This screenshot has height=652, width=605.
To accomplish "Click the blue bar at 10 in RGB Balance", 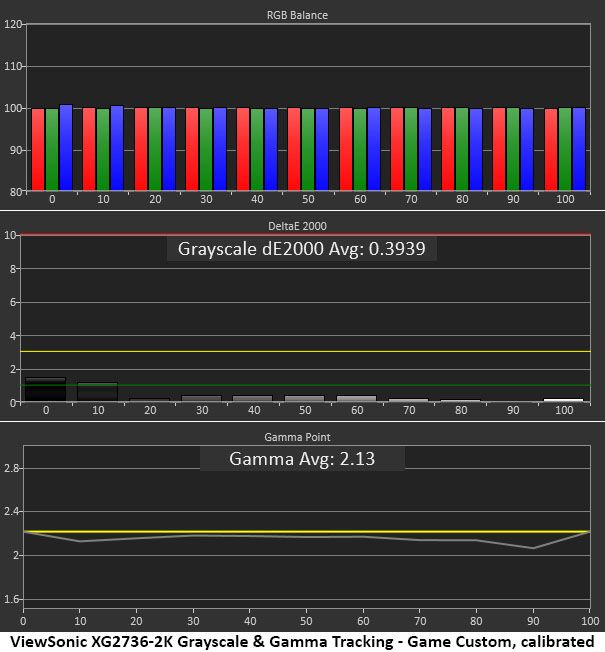I will click(x=117, y=148).
